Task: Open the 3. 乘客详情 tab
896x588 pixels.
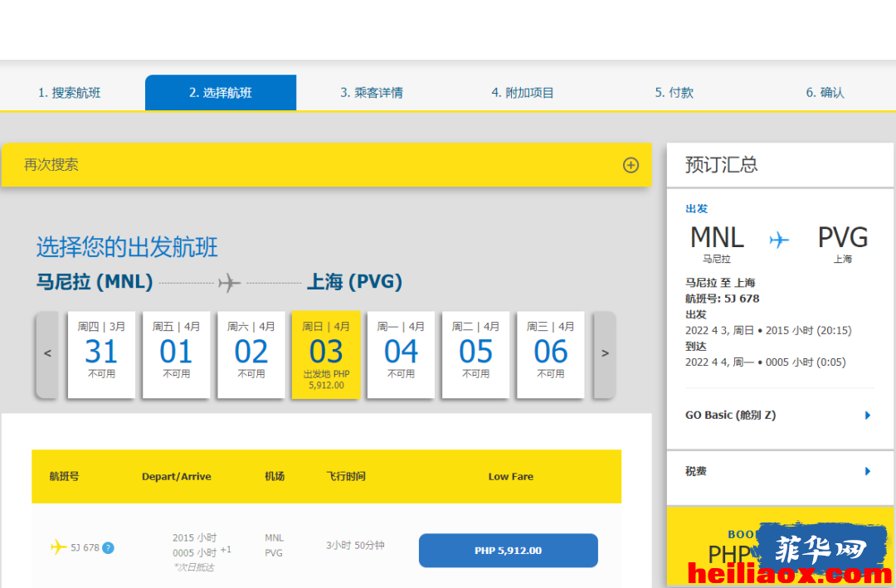Action: tap(372, 93)
